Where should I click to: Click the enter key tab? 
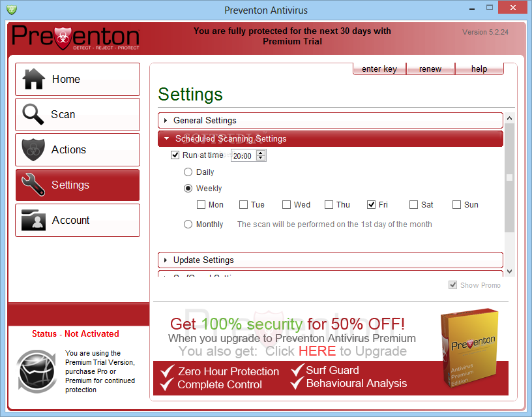click(x=379, y=69)
